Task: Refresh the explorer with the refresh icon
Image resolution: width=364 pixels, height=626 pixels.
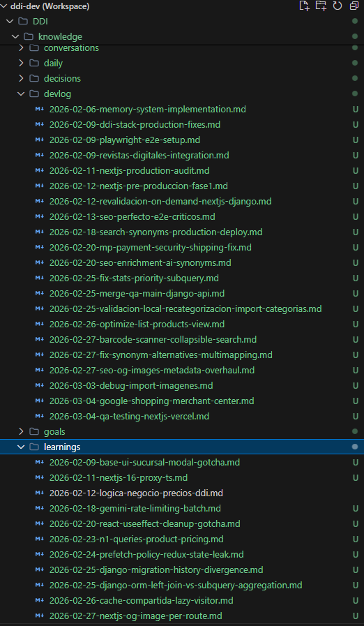Action: (x=338, y=6)
